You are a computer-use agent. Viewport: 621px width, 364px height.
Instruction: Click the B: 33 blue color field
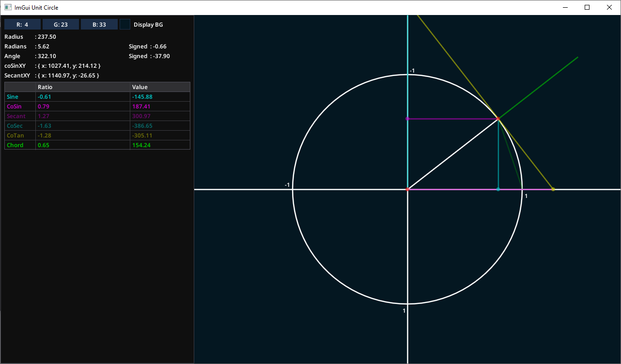tap(99, 25)
